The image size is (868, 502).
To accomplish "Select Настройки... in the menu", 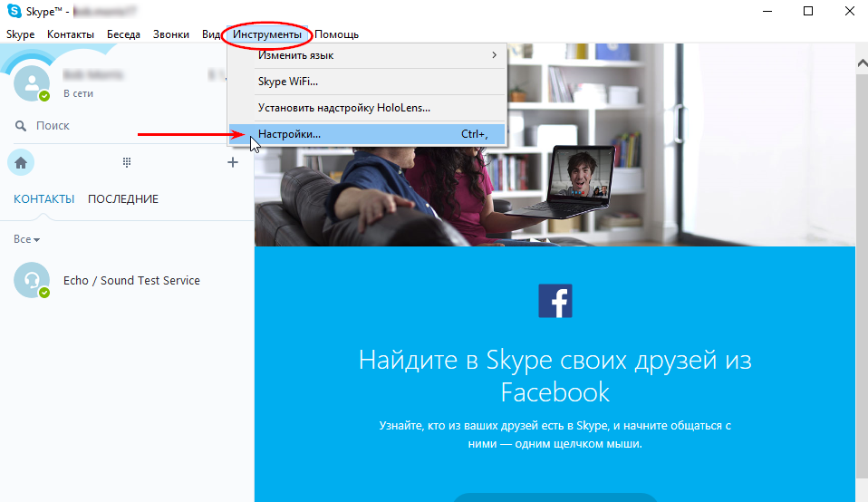I will click(x=367, y=134).
